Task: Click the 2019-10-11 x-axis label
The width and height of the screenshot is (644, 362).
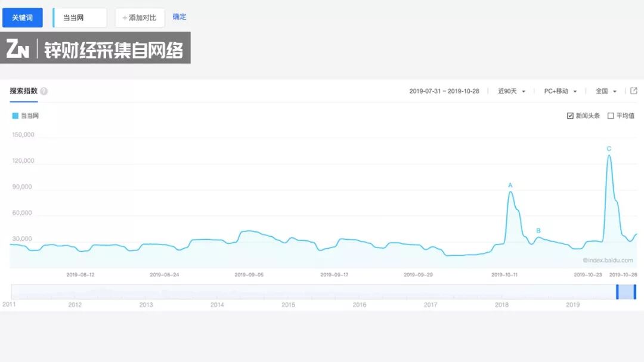Action: click(x=504, y=274)
